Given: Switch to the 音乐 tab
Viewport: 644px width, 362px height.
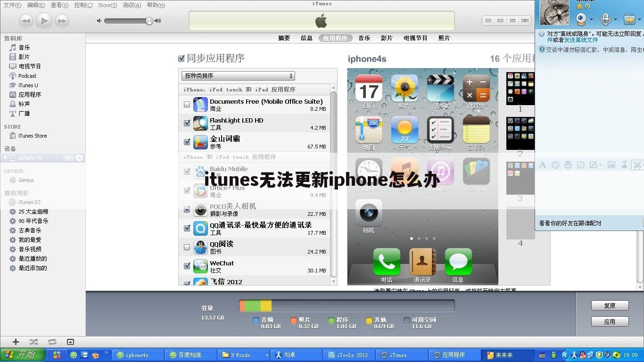Looking at the screenshot, I should (364, 38).
